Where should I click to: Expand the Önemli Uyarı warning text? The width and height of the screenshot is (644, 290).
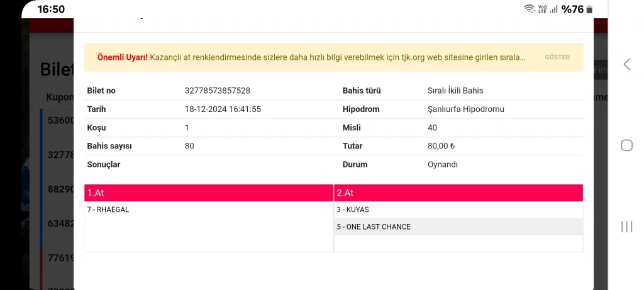tap(311, 57)
